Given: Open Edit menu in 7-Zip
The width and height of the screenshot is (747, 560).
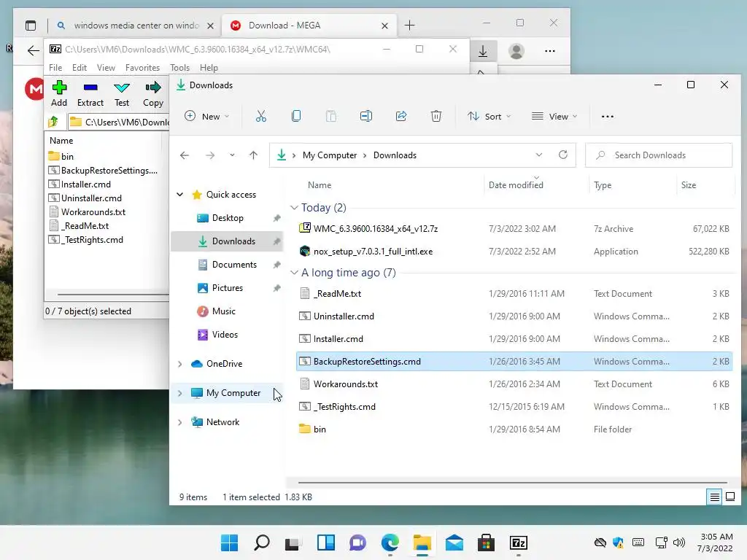Looking at the screenshot, I should pos(79,68).
